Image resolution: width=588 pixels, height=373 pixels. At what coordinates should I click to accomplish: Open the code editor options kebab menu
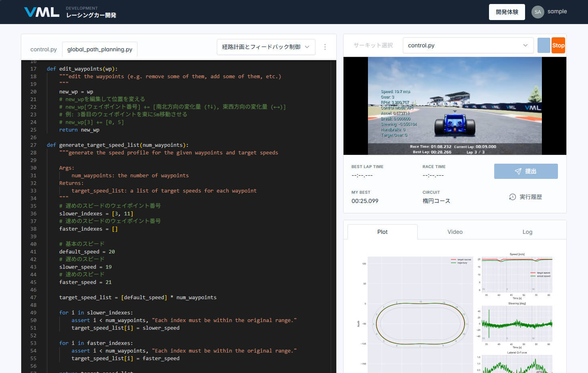click(325, 47)
